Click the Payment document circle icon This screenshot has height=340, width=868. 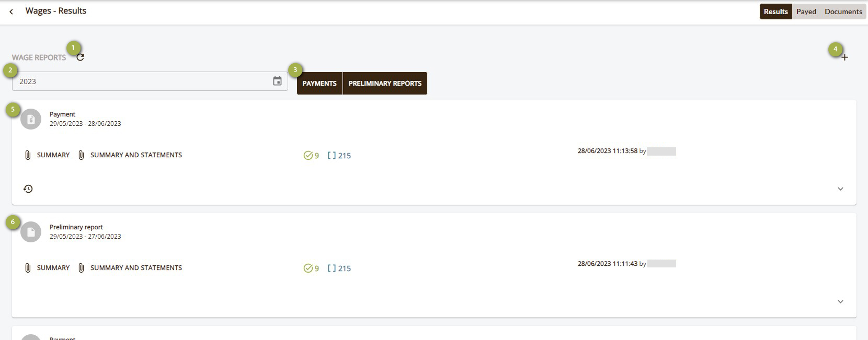[x=31, y=119]
